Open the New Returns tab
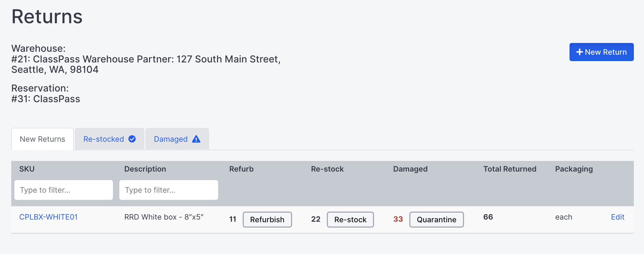The height and width of the screenshot is (254, 644). (x=42, y=139)
